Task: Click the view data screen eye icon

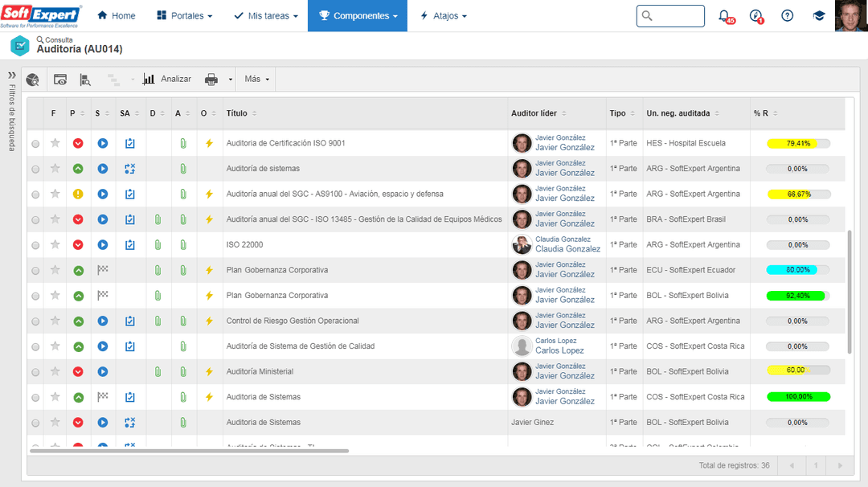Action: [x=60, y=80]
